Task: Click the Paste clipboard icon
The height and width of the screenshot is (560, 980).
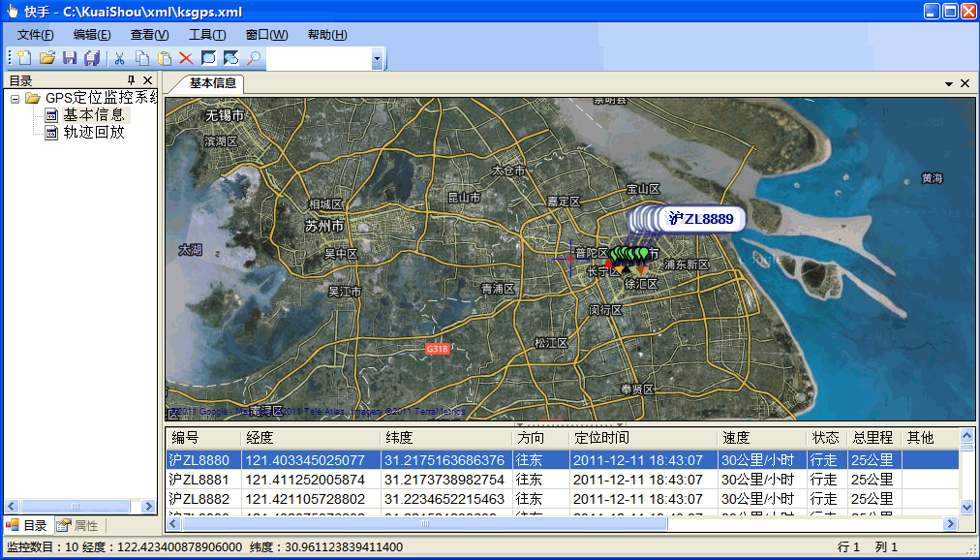Action: 165,59
